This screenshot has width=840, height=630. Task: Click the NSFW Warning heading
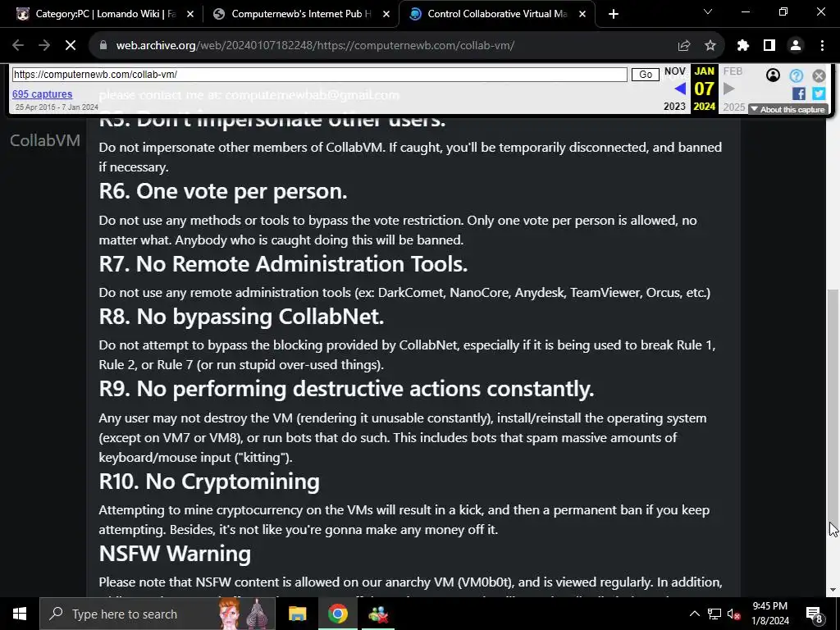pyautogui.click(x=176, y=554)
